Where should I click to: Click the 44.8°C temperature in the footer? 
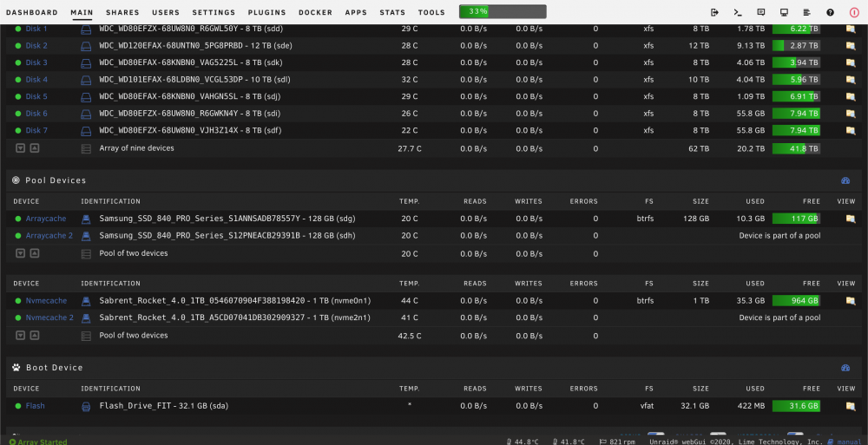tap(522, 442)
